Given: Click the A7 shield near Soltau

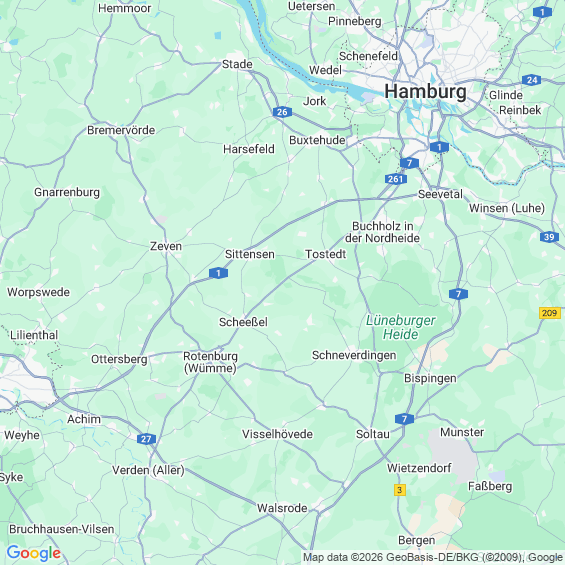Looking at the screenshot, I should point(404,419).
